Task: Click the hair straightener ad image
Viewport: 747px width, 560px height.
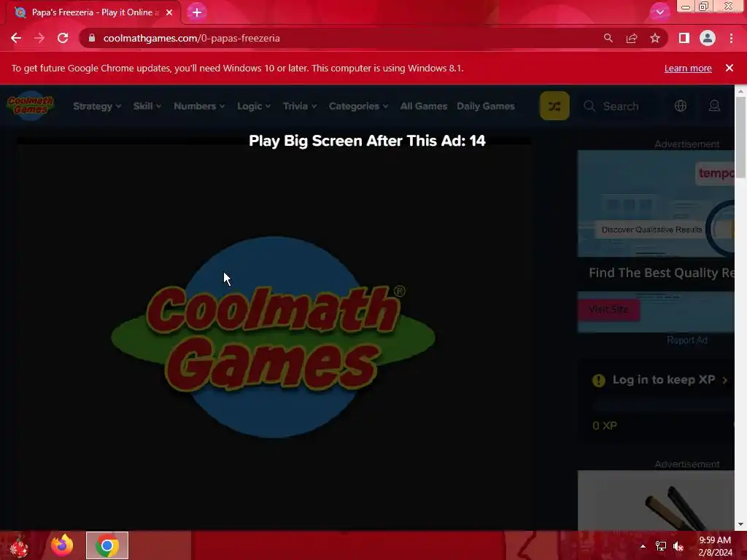Action: (x=656, y=500)
